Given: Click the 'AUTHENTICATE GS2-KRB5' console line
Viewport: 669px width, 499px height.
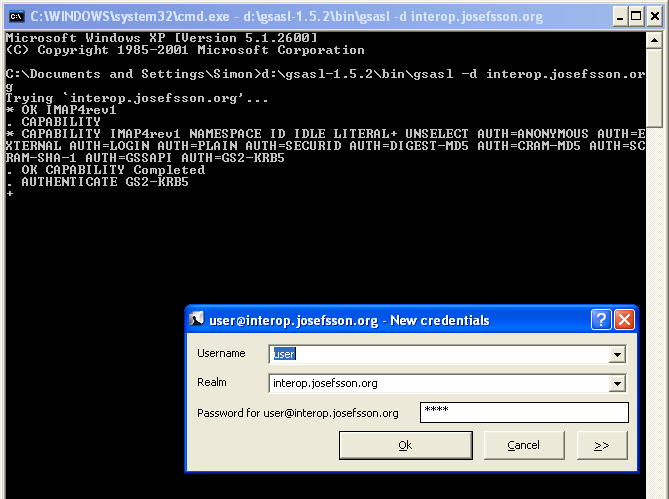Looking at the screenshot, I should [x=97, y=182].
